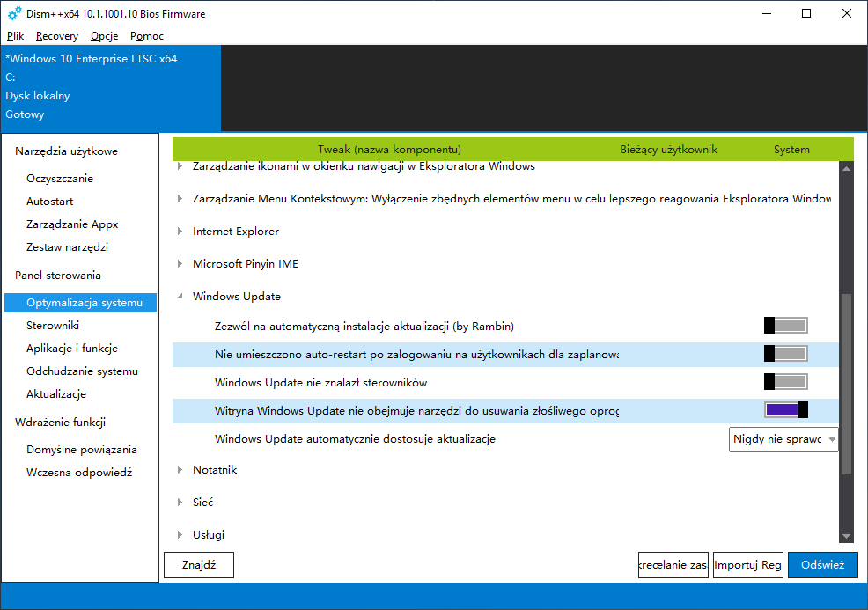Click the Dism++ gear icon in title bar
The width and height of the screenshot is (868, 610).
(14, 14)
